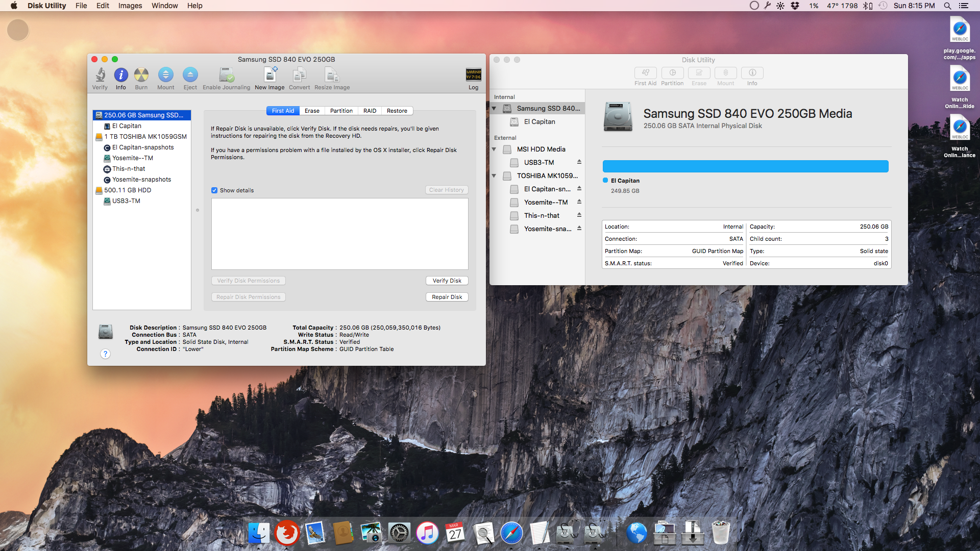Open the File menu
Image resolution: width=980 pixels, height=551 pixels.
click(81, 6)
